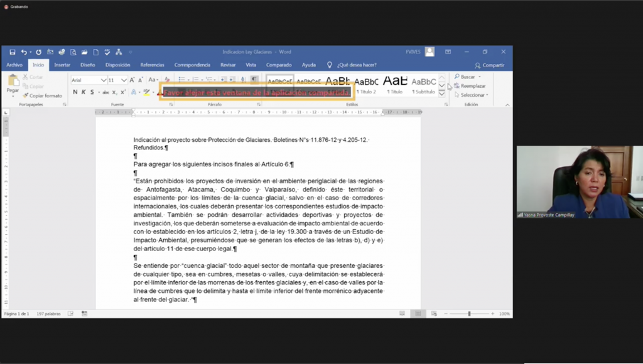Collapse the ribbon with the chevron
The image size is (643, 364).
[507, 105]
